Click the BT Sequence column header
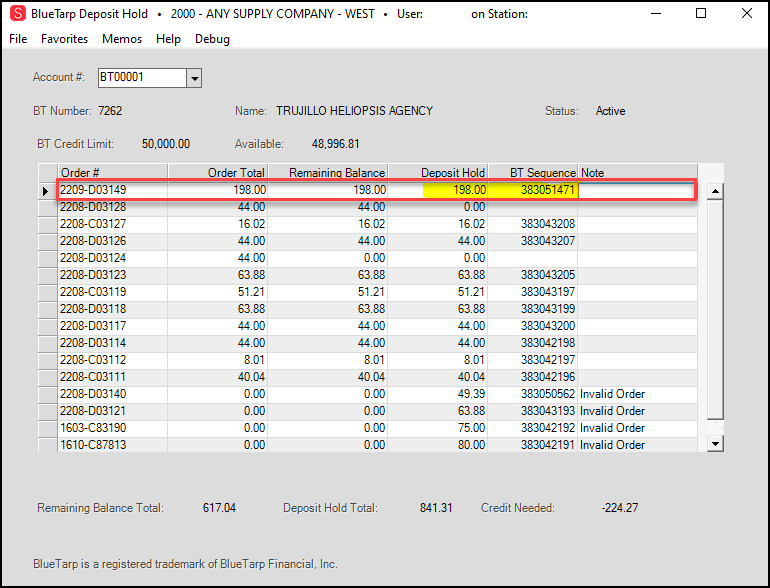 533,172
